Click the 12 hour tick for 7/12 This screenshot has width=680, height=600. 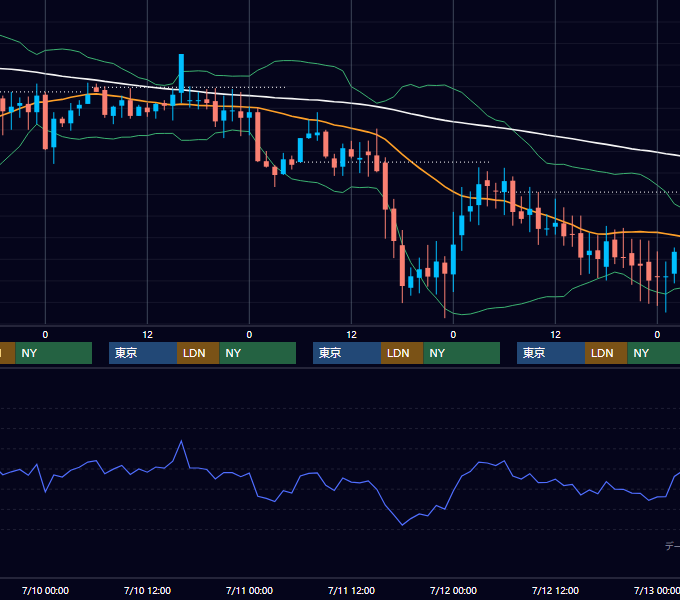coord(556,335)
